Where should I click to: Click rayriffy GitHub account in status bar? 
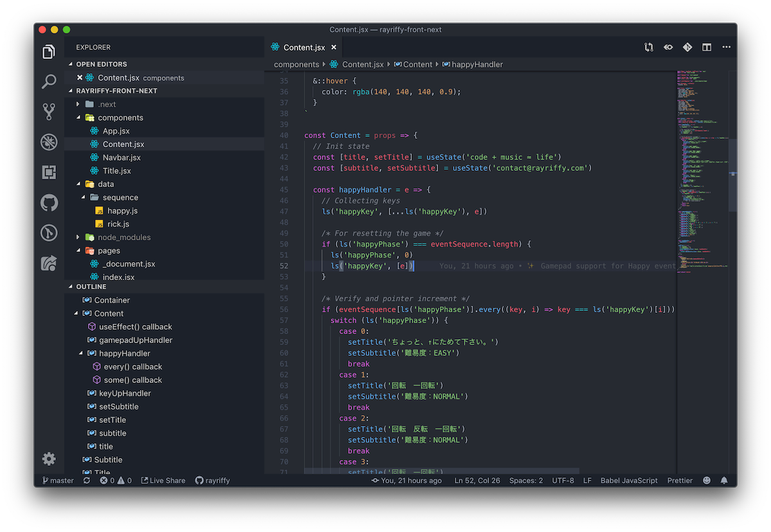click(x=212, y=481)
